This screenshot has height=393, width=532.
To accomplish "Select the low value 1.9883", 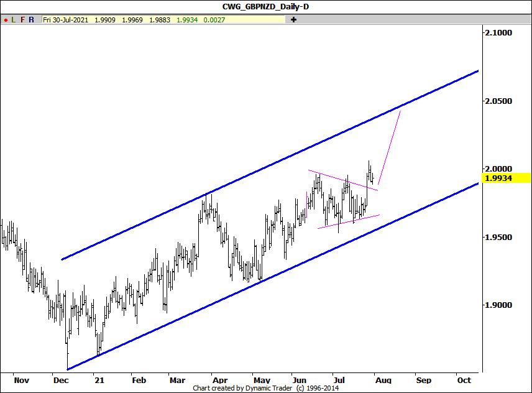I will (160, 20).
